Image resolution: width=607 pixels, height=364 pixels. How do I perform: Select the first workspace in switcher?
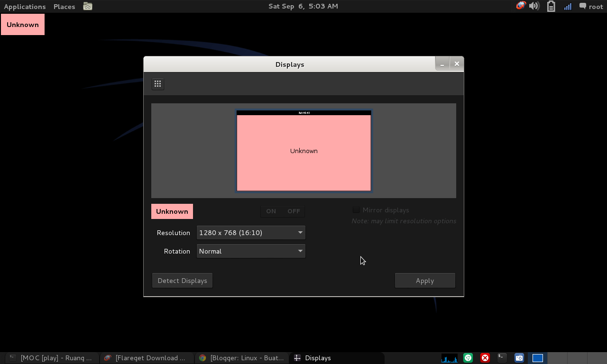coord(537,358)
